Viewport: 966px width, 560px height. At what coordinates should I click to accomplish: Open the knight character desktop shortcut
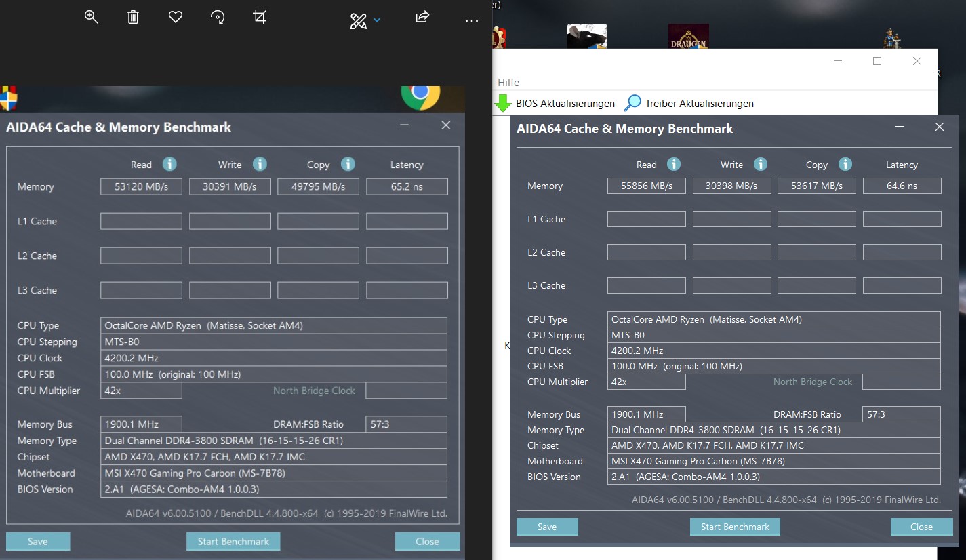pos(891,39)
